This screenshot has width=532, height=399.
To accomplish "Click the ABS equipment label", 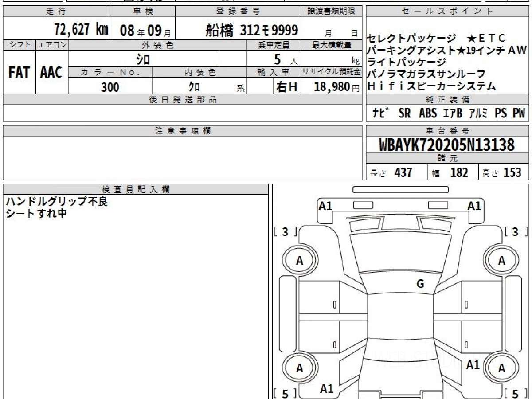I will tap(427, 113).
